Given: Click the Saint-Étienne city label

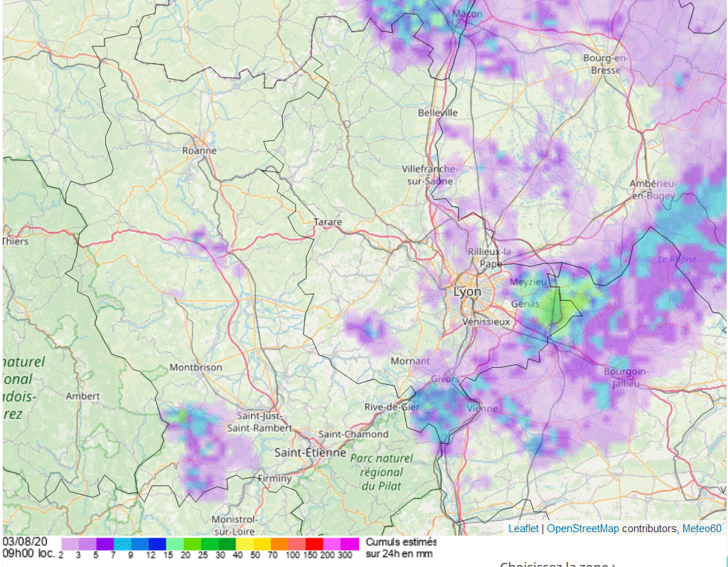Looking at the screenshot, I should coord(310,452).
